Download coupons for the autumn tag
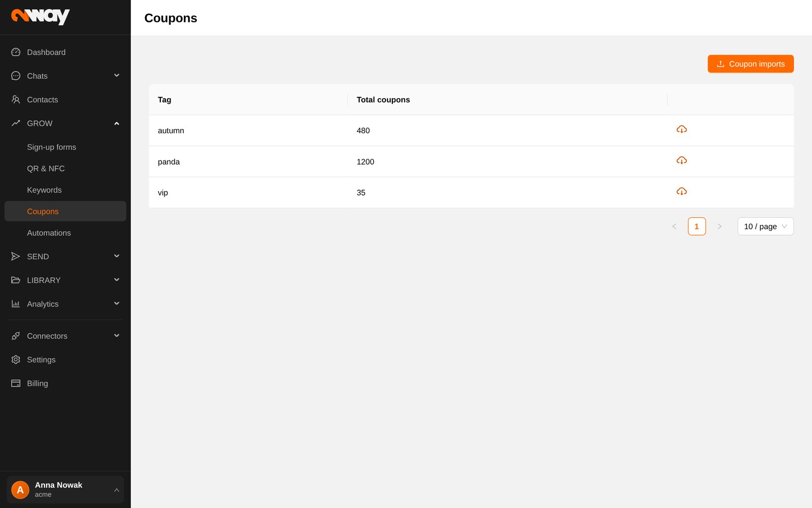 (682, 130)
